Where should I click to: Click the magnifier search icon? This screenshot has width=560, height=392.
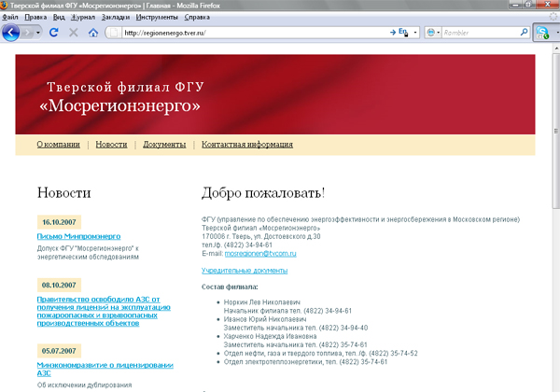(524, 33)
